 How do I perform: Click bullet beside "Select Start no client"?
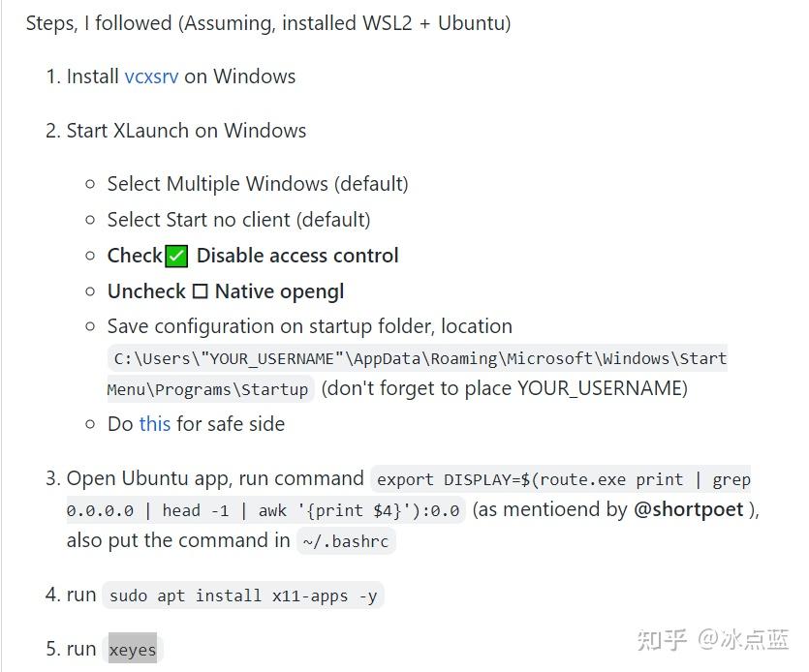tap(90, 220)
